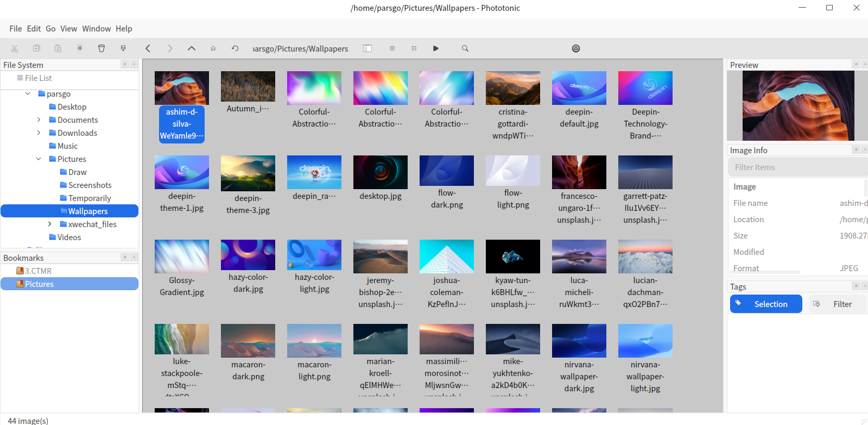Refresh the thumbnails with the reload icon

[235, 48]
